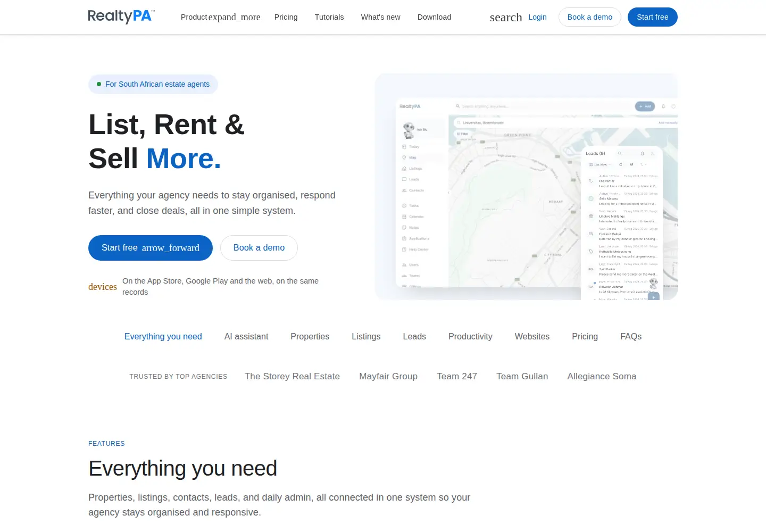Click Book a demo in the header
The height and width of the screenshot is (532, 766).
click(x=590, y=17)
